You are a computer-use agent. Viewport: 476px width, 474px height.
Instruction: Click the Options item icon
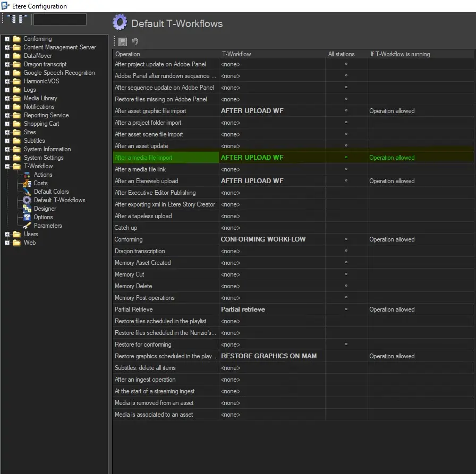[27, 217]
